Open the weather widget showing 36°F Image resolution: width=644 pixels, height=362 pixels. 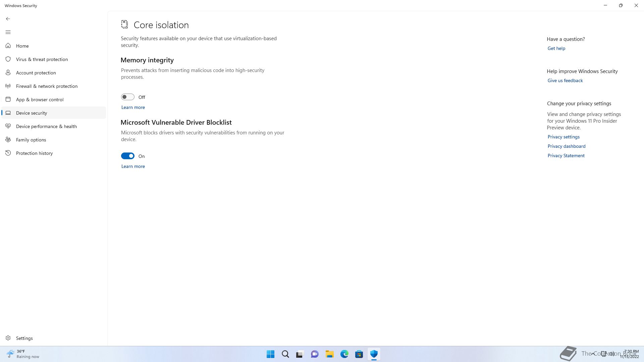[23, 354]
